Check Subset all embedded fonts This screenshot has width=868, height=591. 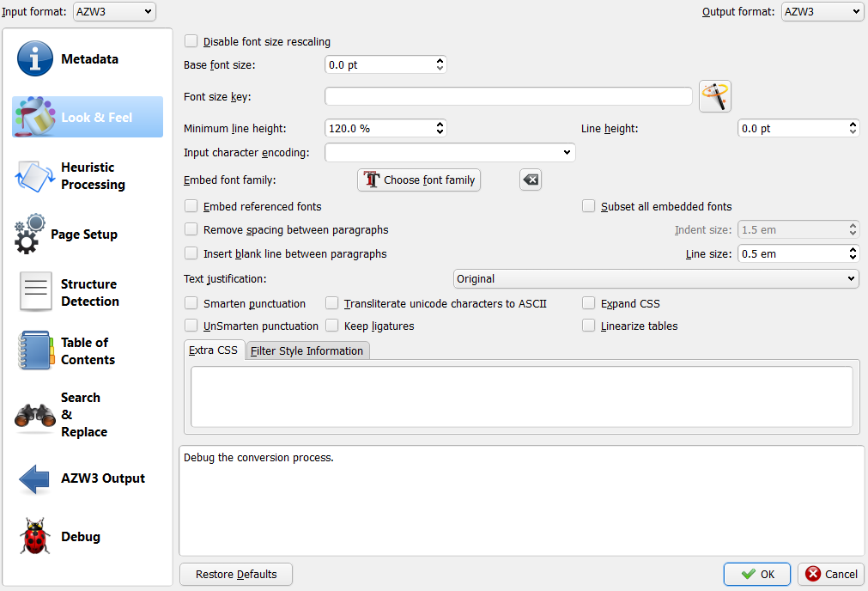coord(588,206)
